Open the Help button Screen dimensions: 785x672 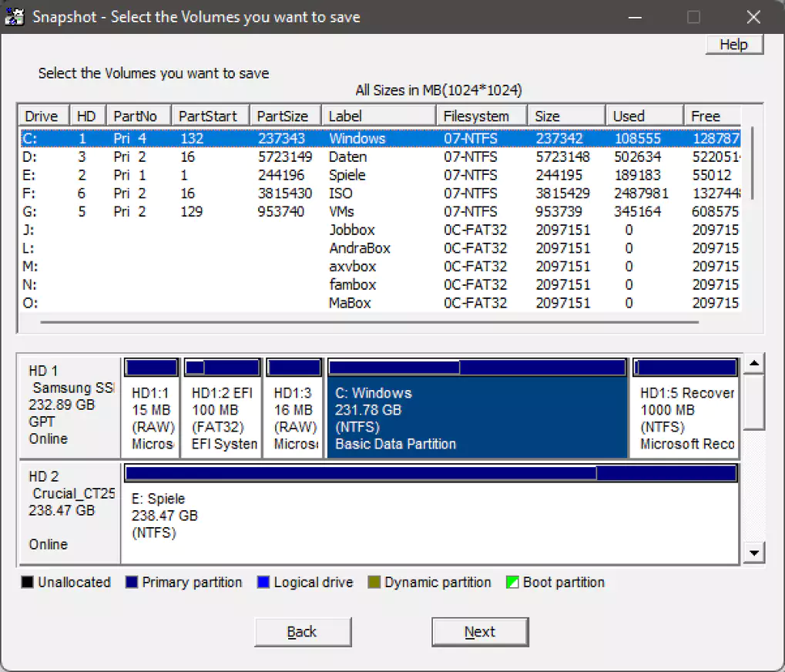[x=734, y=45]
